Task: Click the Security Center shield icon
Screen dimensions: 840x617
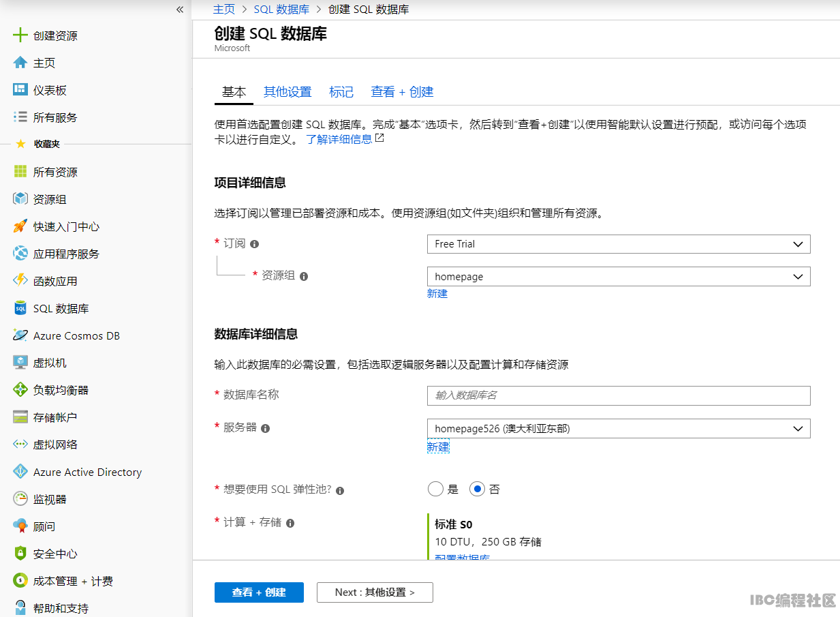Action: coord(20,554)
